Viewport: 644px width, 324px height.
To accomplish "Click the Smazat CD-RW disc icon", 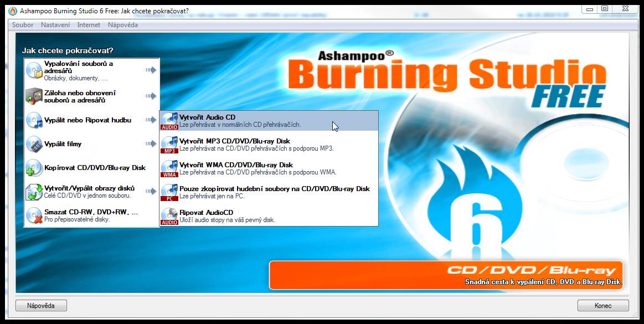I will (34, 215).
